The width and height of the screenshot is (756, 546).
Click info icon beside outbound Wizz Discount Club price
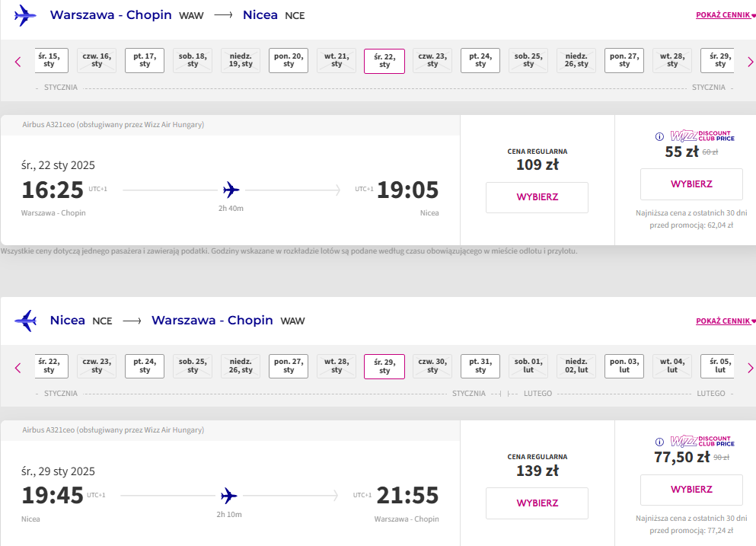[659, 136]
